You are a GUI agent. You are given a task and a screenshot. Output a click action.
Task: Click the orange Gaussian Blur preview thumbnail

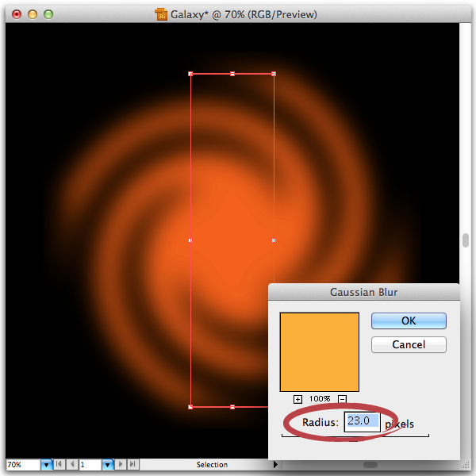click(320, 351)
